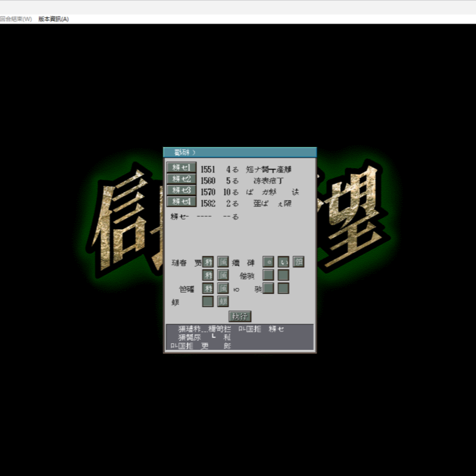Toggle the first blank square in the right-hand group's bottom row
This screenshot has width=476, height=476.
pyautogui.click(x=268, y=288)
